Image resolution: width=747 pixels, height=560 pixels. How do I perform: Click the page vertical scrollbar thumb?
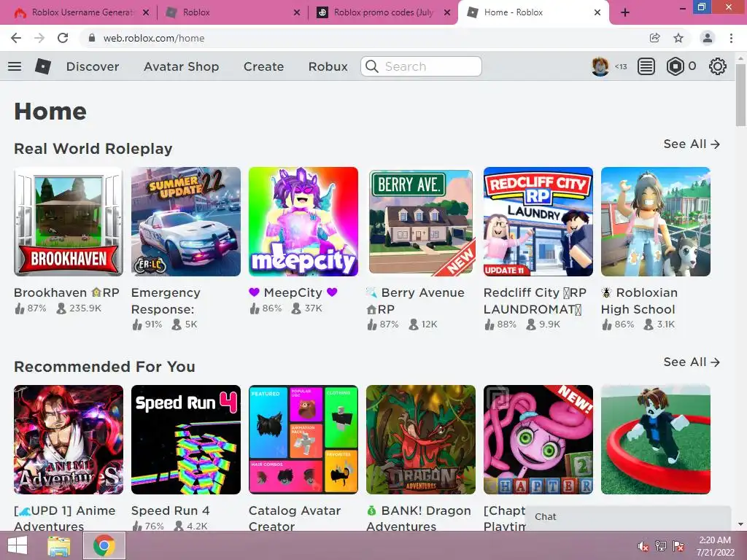pos(741,94)
